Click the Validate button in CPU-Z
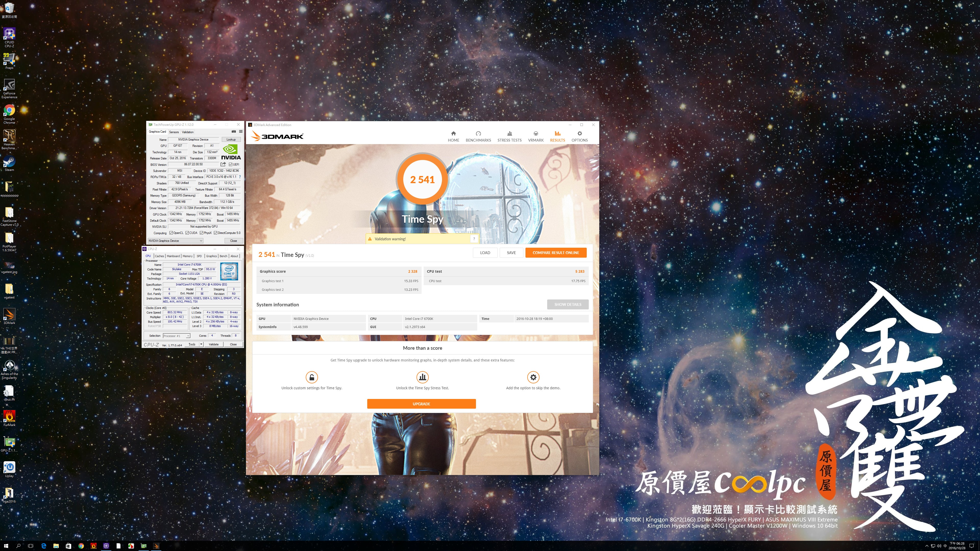Image resolution: width=980 pixels, height=551 pixels. click(x=214, y=344)
